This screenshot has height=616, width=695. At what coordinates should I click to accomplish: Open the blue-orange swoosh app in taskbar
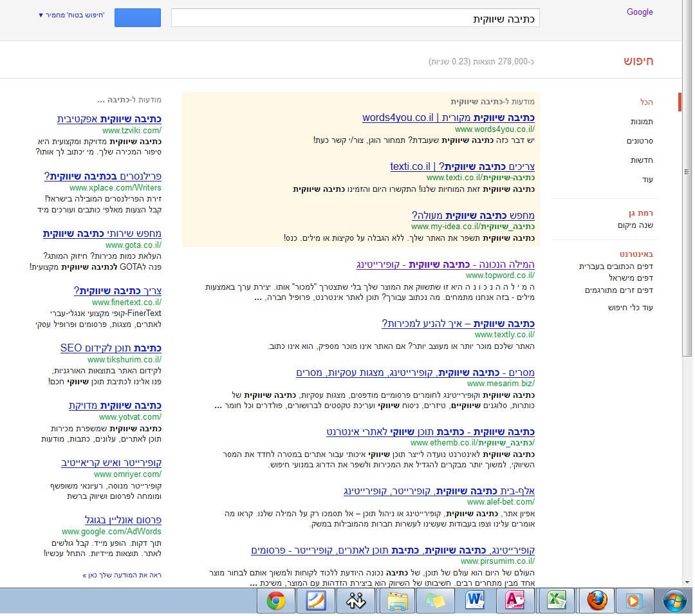[x=316, y=601]
